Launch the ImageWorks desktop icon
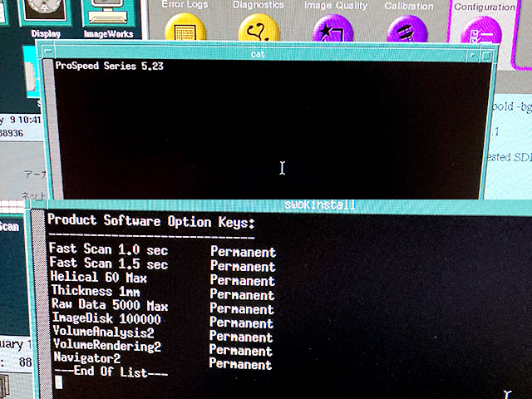 tap(109, 17)
